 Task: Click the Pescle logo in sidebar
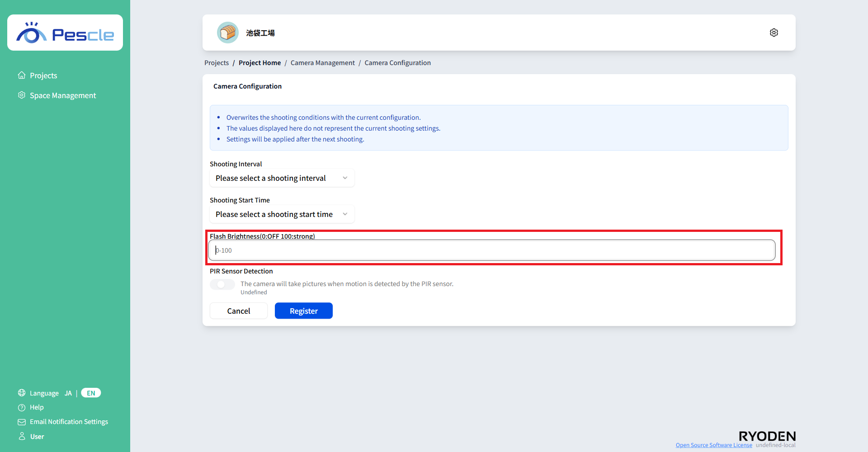click(x=65, y=33)
